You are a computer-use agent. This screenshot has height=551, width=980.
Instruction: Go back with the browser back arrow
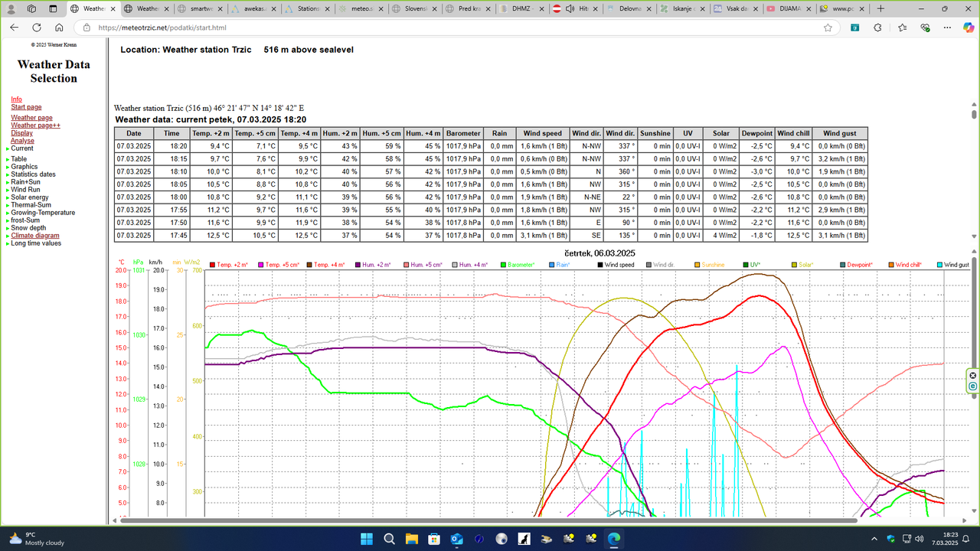[x=15, y=28]
